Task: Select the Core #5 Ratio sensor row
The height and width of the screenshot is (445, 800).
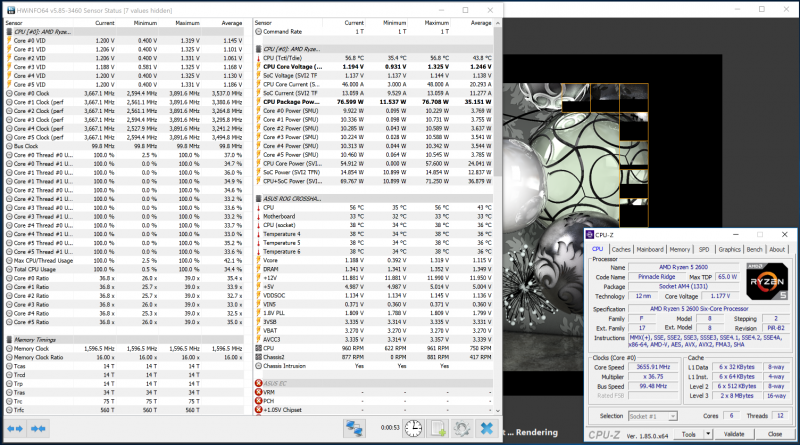Action: pos(124,322)
